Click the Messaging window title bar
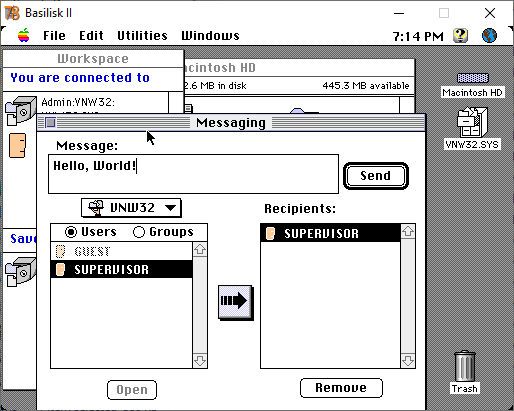 [231, 123]
